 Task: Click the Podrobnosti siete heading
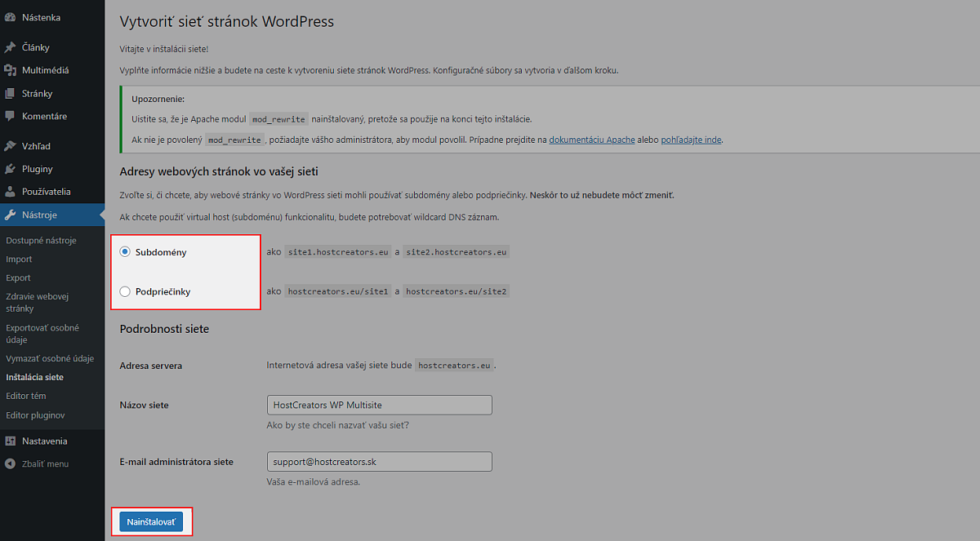coord(164,329)
